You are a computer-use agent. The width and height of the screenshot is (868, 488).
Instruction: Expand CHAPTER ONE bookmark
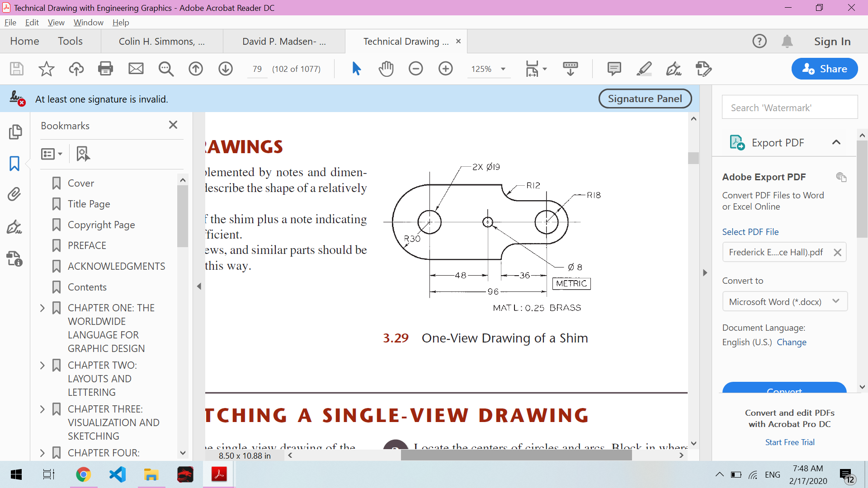point(42,308)
